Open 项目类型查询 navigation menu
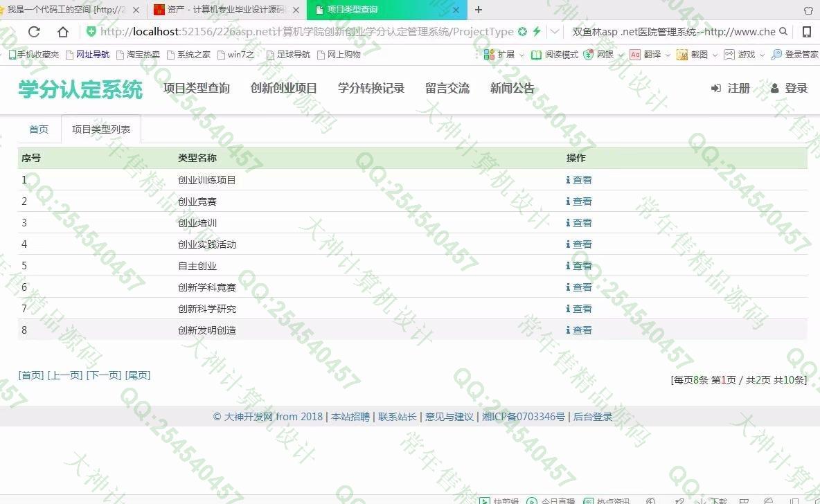820x504 pixels. (x=196, y=89)
